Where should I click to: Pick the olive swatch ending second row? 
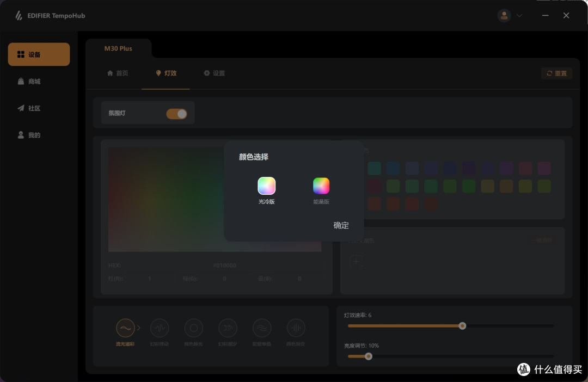point(544,186)
